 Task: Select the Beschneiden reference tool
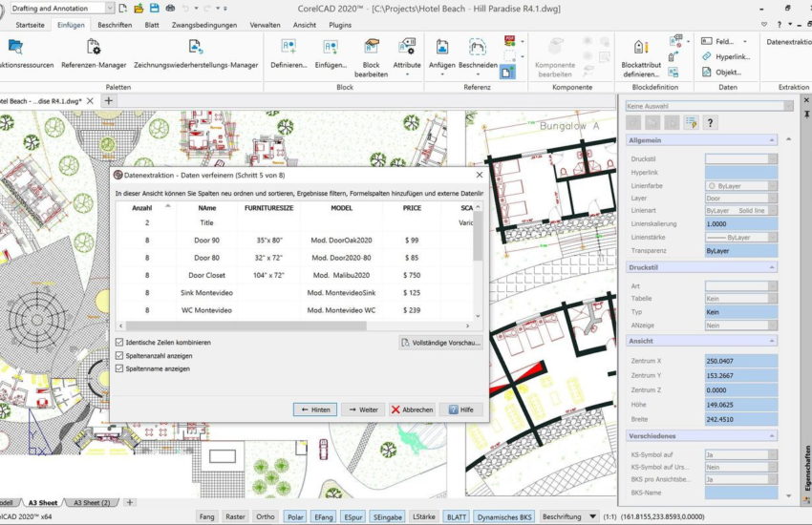(478, 57)
